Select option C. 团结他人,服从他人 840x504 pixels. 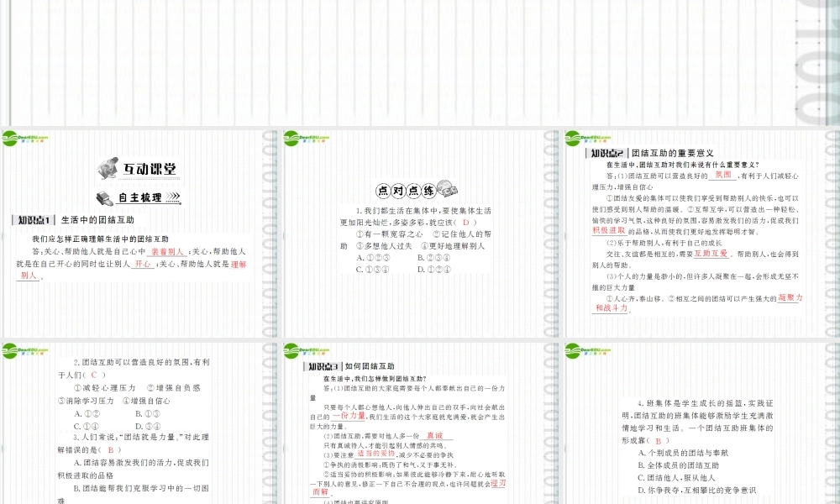point(676,478)
